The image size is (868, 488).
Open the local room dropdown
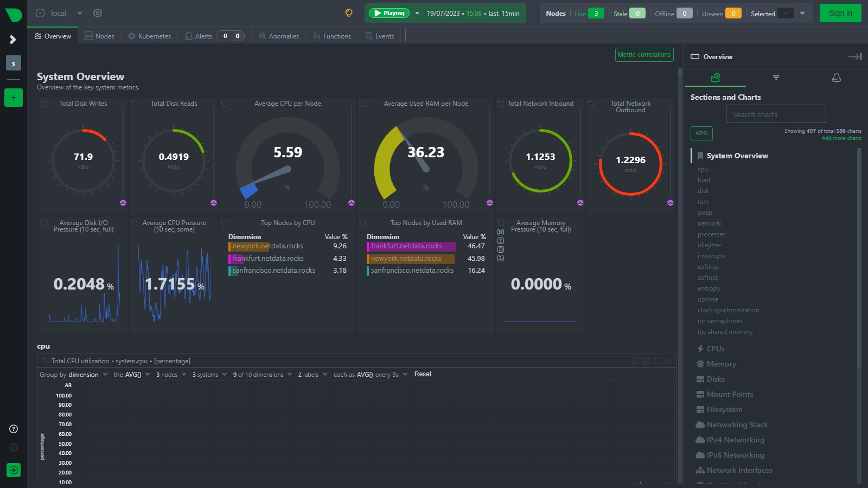pos(80,13)
